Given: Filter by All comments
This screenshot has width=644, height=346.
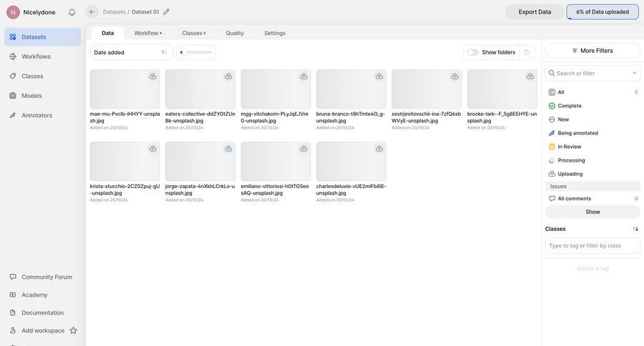Looking at the screenshot, I should point(592,199).
